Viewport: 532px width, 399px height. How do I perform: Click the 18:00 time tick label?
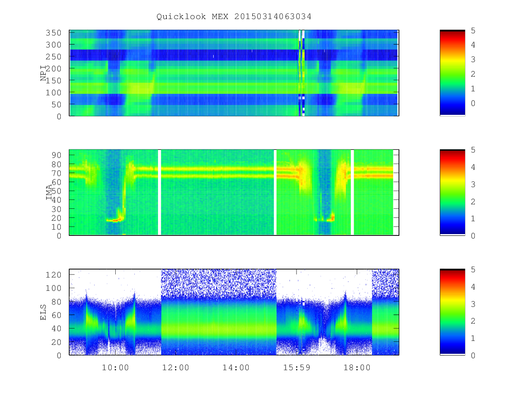click(357, 368)
